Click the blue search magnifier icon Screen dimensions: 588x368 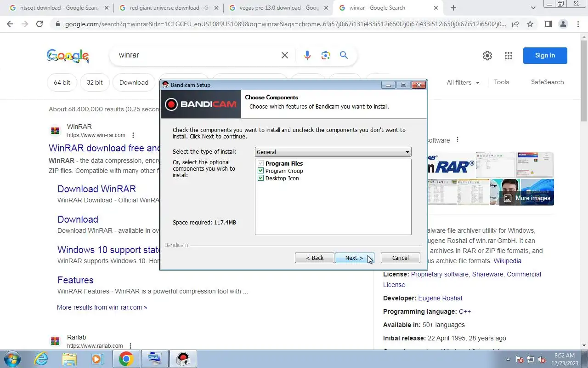[344, 55]
